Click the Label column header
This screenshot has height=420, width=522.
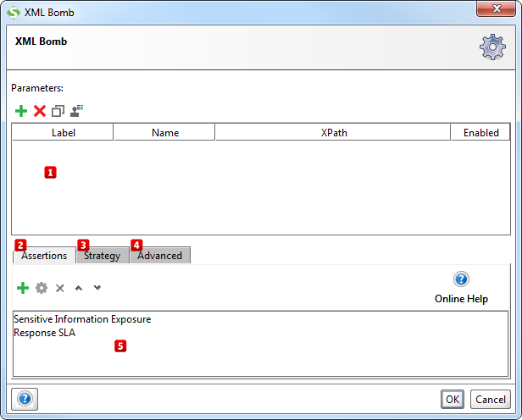point(63,133)
